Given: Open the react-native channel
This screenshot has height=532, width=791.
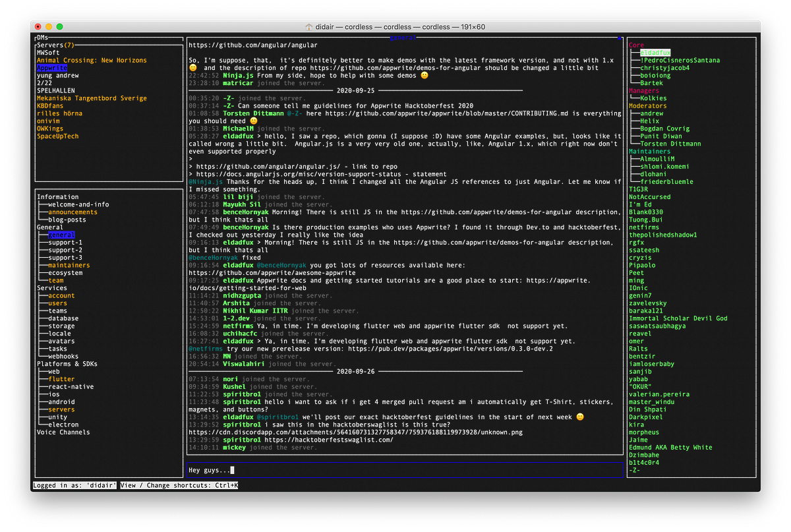Looking at the screenshot, I should pos(71,386).
